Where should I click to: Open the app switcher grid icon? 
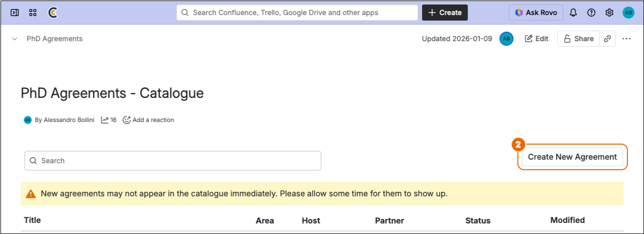pos(33,13)
